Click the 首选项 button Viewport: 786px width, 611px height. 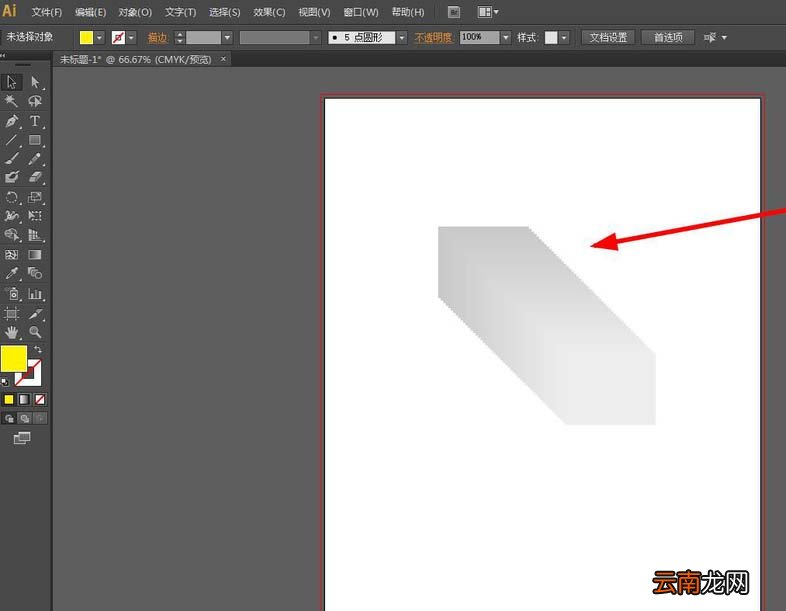[668, 38]
